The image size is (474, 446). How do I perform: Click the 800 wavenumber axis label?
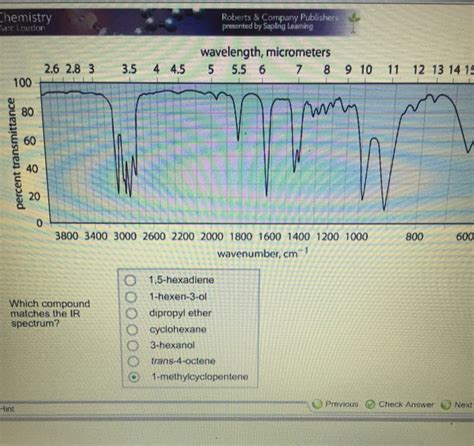[414, 237]
